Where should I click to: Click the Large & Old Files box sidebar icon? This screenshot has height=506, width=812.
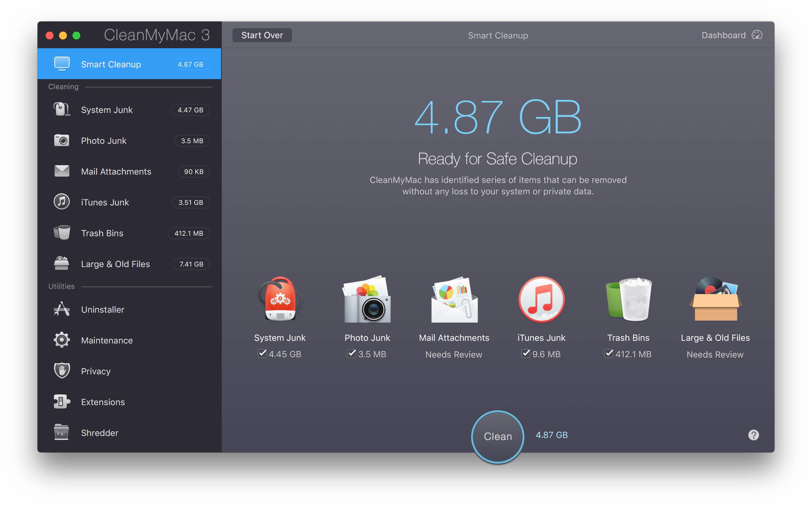[x=62, y=263]
